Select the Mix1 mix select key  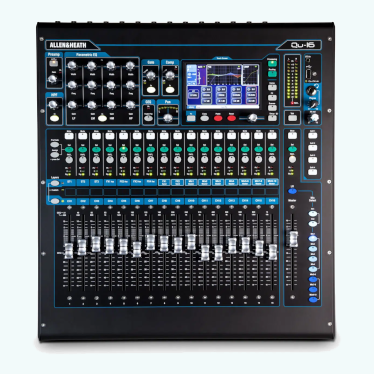pos(312,239)
